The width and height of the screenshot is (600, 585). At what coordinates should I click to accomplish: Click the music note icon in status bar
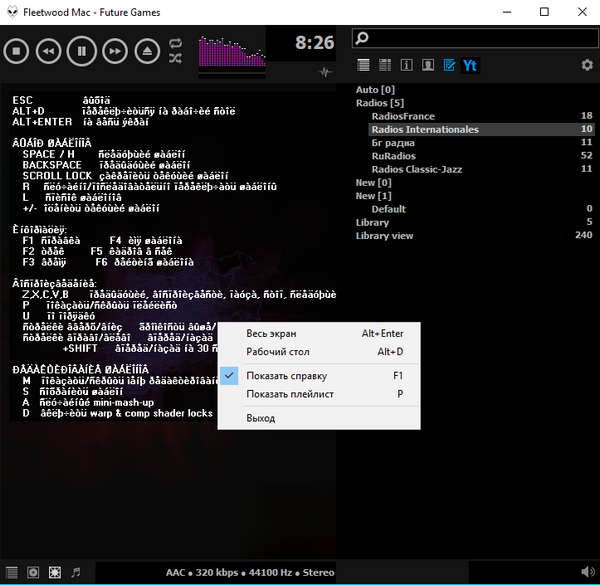pos(75,573)
